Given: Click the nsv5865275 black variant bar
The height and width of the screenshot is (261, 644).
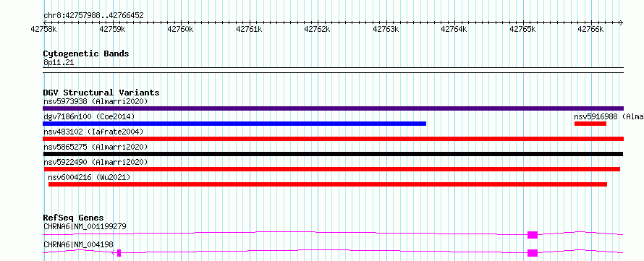Looking at the screenshot, I should point(333,154).
